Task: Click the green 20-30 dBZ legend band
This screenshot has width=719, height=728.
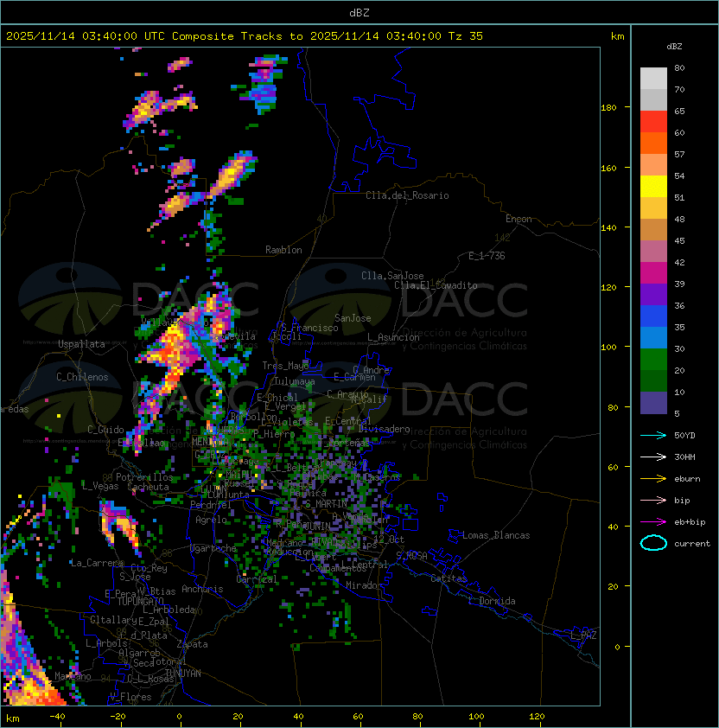Action: click(653, 360)
